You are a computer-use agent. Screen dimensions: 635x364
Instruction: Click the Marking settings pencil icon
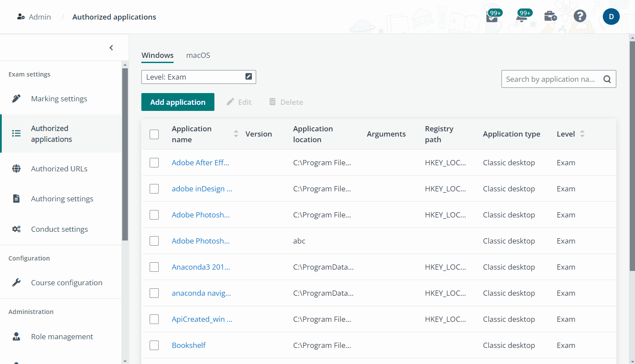pyautogui.click(x=17, y=99)
